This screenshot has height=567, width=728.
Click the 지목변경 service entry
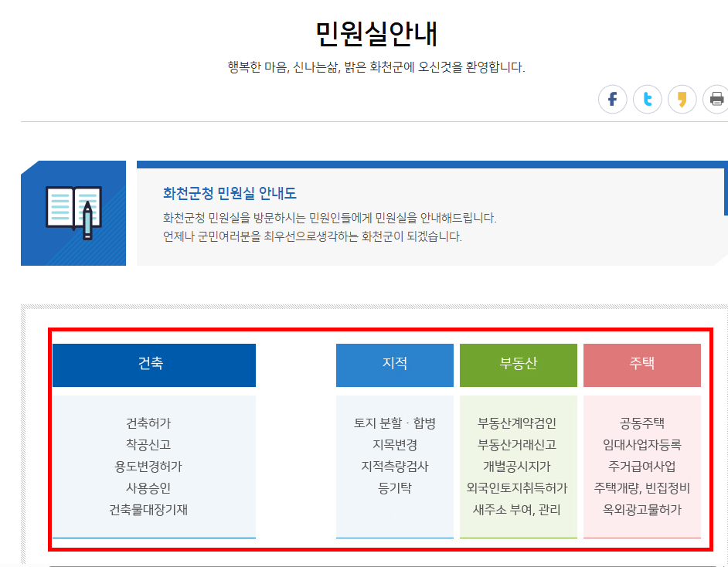point(394,443)
